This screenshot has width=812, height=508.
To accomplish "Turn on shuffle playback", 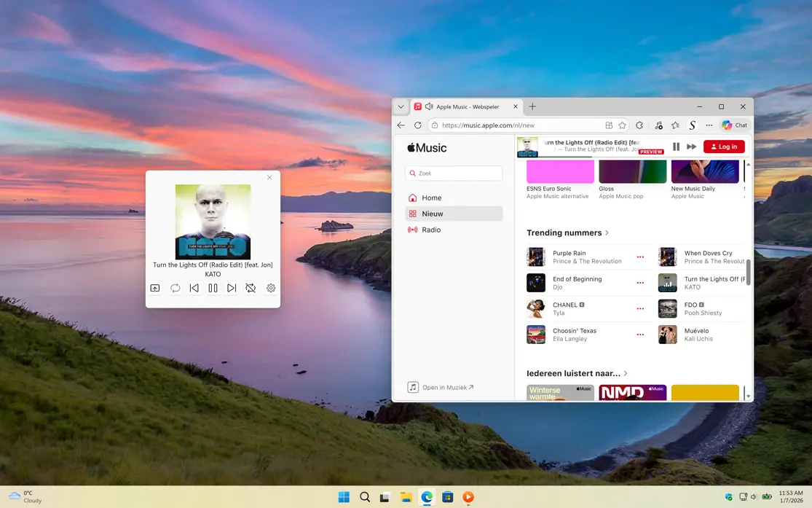I will [251, 288].
